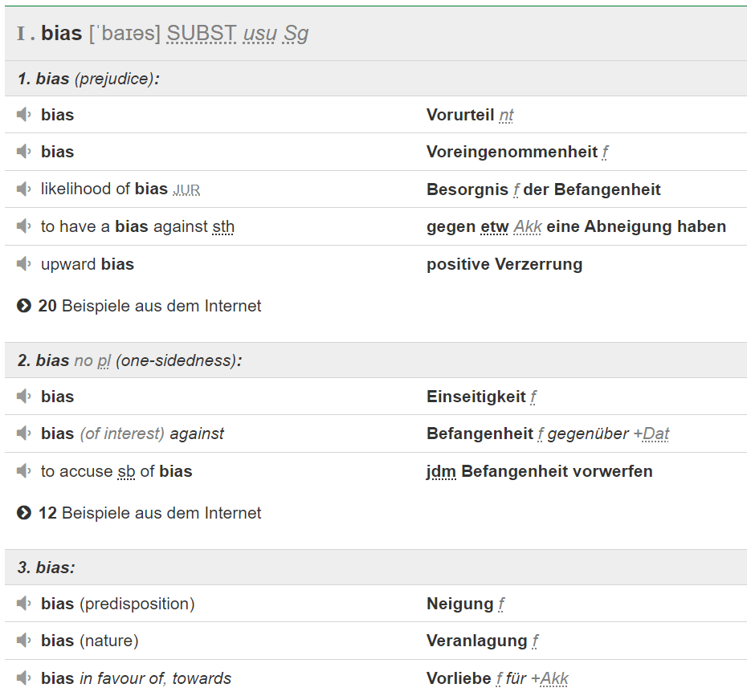Play pronunciation of 'upward bias'
Image resolution: width=747 pixels, height=700 pixels.
point(24,264)
